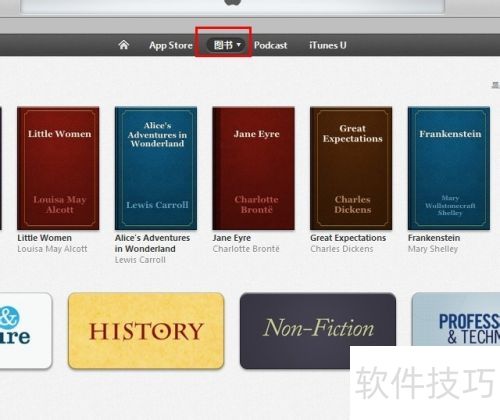Open the App Store tab
Screen dimensions: 500x420
click(171, 45)
